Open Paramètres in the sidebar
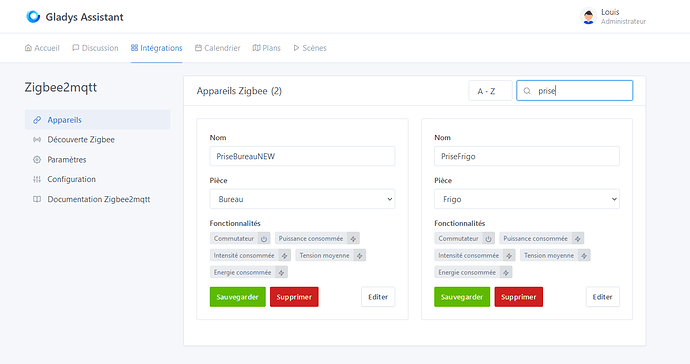Viewport: 690px width, 364px height. [98, 159]
